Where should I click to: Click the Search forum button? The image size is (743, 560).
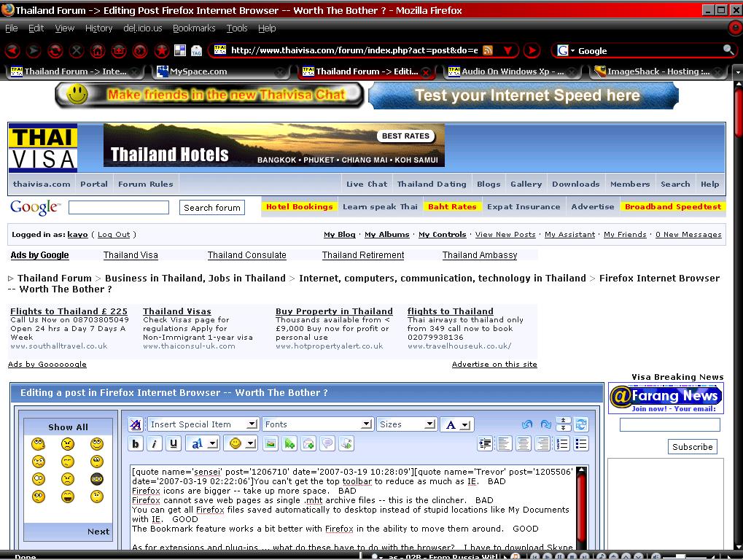click(x=211, y=208)
